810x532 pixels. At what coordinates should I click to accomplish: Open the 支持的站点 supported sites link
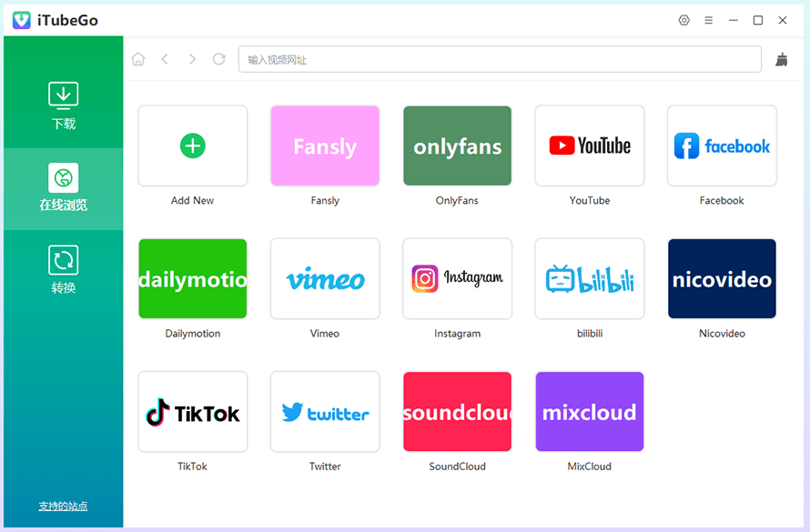pos(63,506)
